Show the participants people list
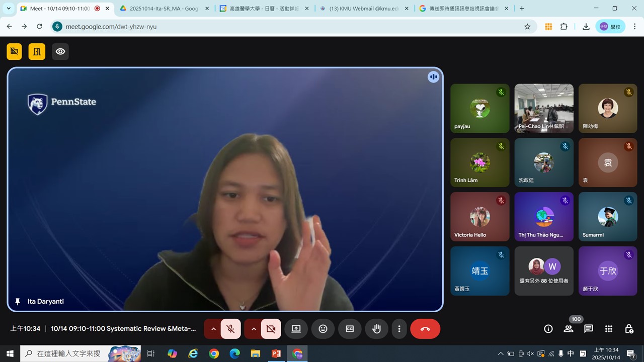 pyautogui.click(x=569, y=329)
